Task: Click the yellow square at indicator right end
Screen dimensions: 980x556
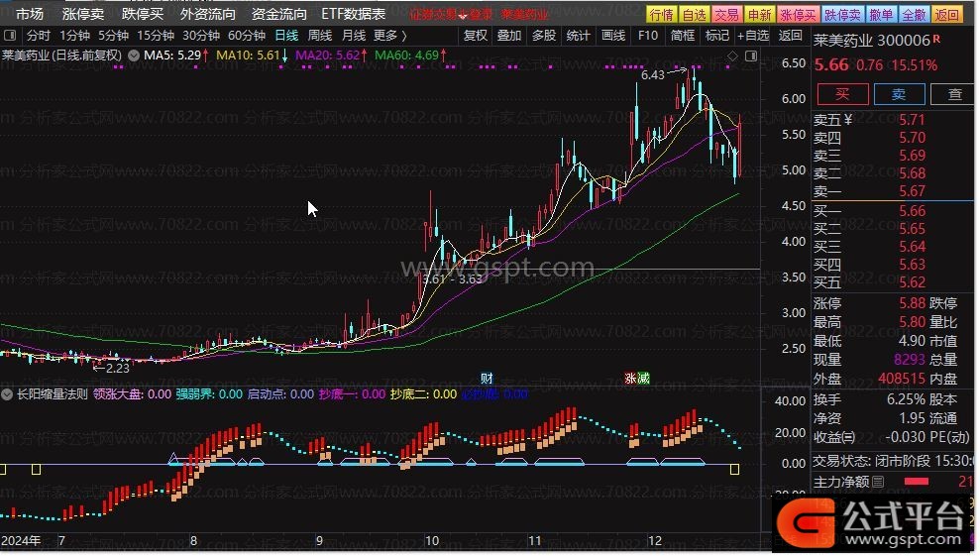Action: 734,469
